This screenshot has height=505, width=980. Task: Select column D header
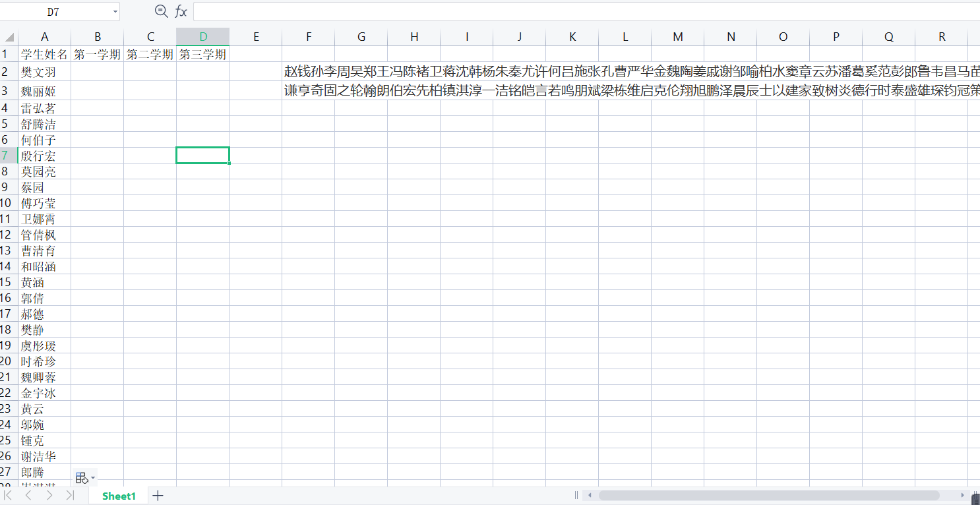(202, 37)
